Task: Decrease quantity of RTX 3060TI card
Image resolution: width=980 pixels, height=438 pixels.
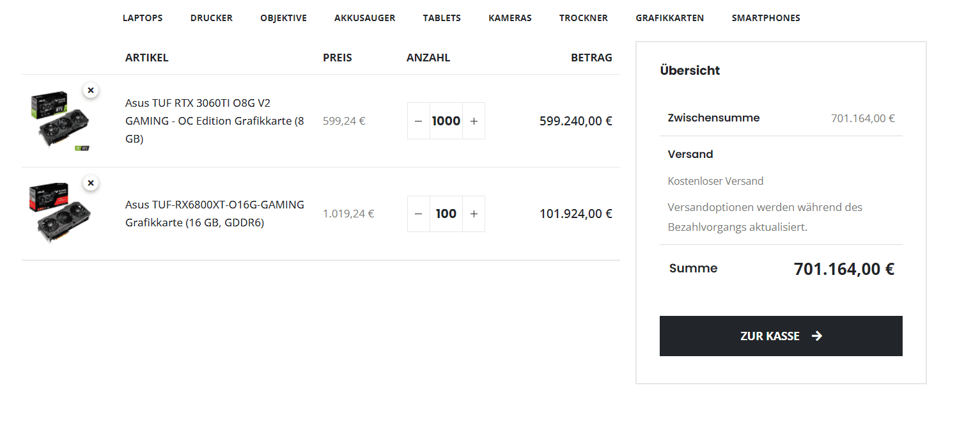Action: 419,121
